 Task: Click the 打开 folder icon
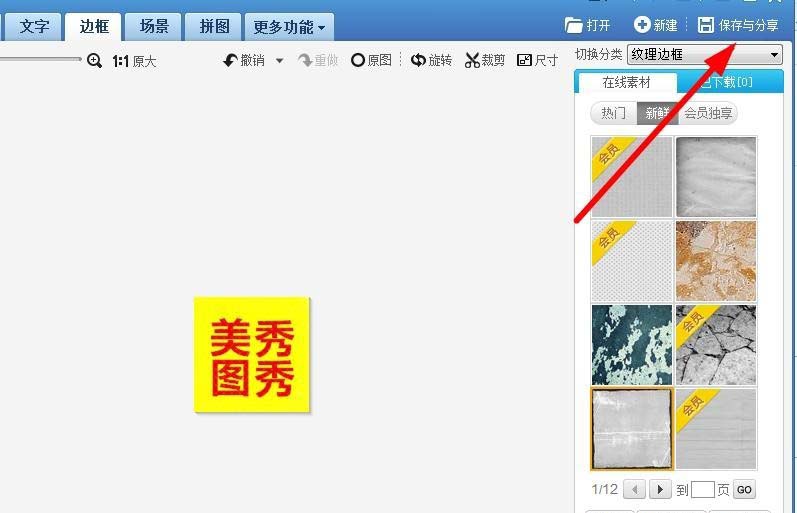click(573, 25)
